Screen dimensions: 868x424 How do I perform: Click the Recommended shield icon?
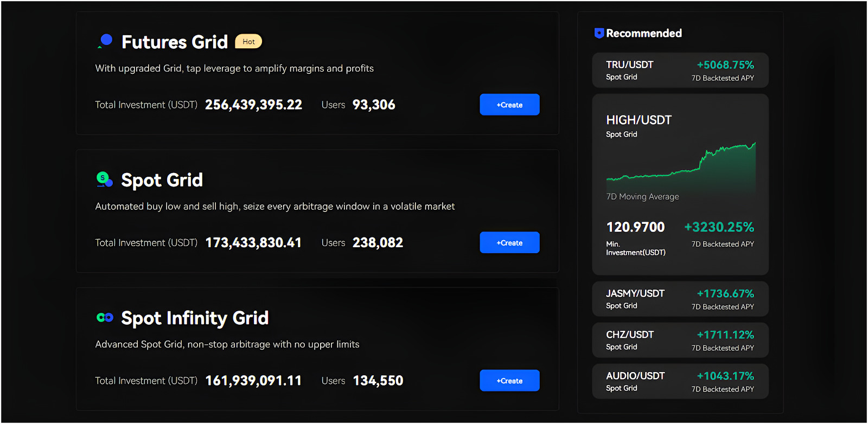599,34
